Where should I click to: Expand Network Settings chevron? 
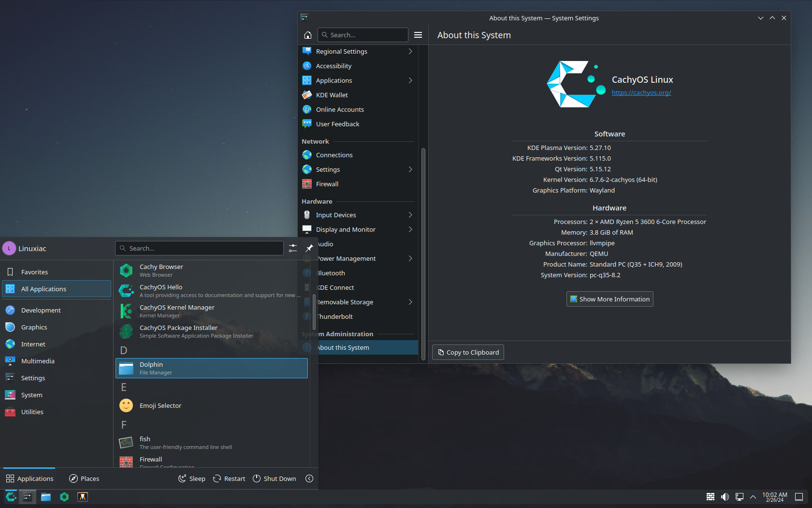tap(410, 169)
